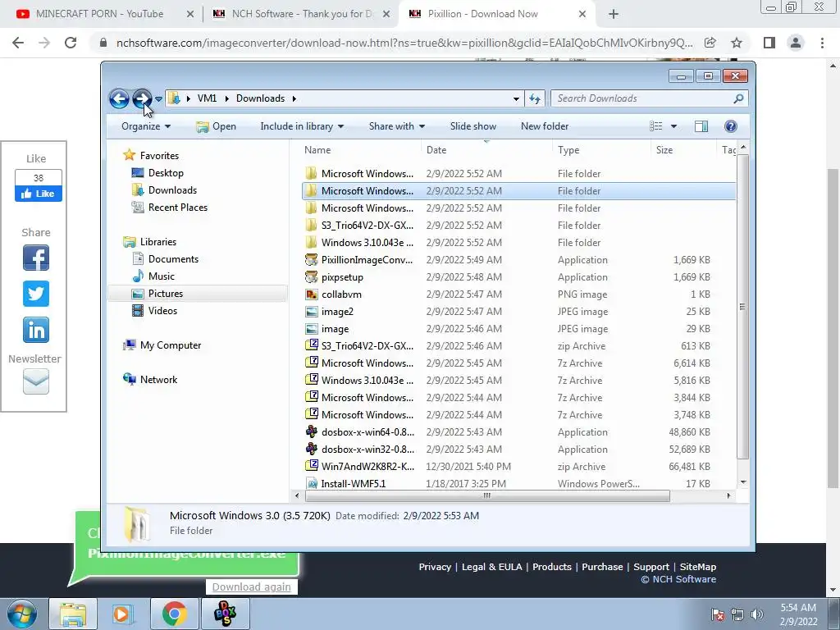Open the Chrome profile avatar
Screen dimensions: 840x630
point(796,43)
